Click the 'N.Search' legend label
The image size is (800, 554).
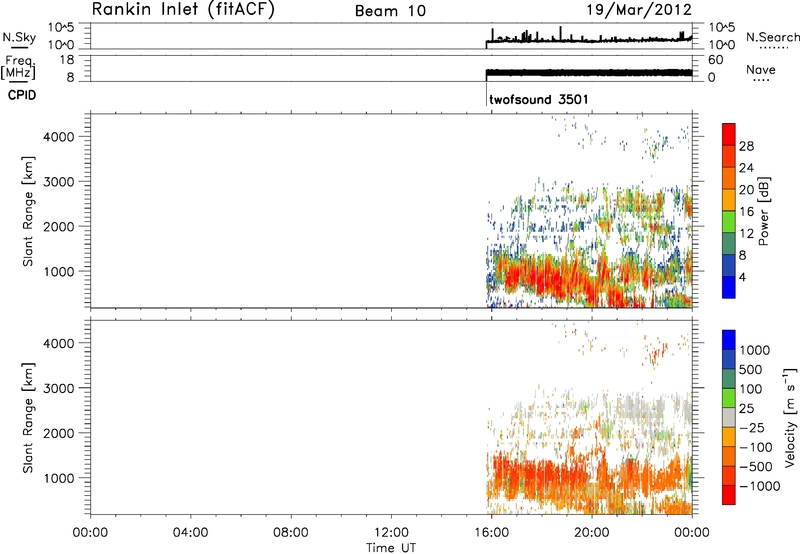[x=772, y=37]
